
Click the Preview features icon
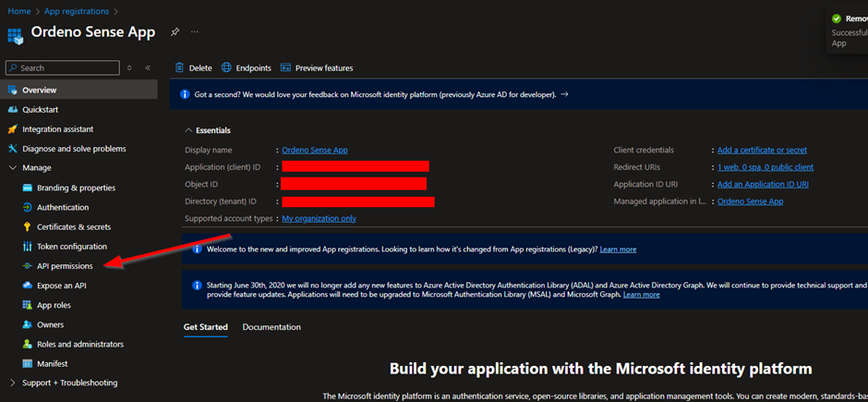pyautogui.click(x=285, y=68)
